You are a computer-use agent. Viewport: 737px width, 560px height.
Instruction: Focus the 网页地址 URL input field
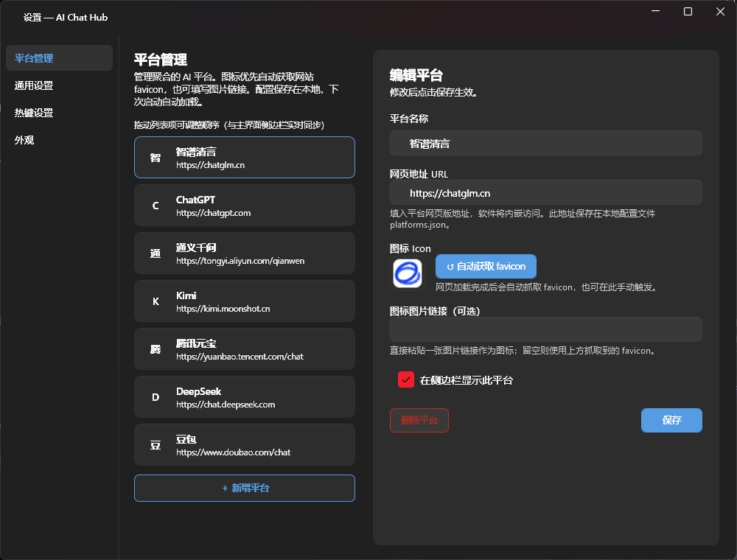pyautogui.click(x=546, y=192)
